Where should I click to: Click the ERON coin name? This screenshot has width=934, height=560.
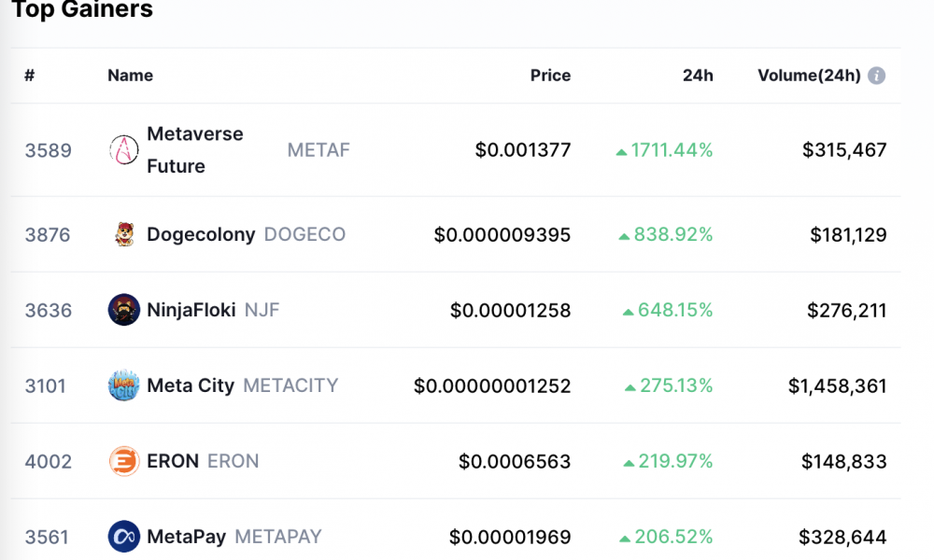[173, 461]
